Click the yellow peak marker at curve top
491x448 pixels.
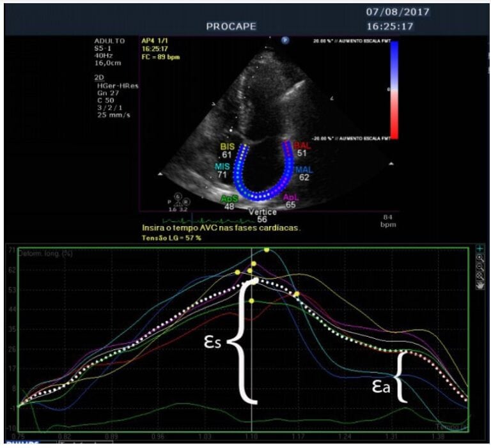[267, 249]
